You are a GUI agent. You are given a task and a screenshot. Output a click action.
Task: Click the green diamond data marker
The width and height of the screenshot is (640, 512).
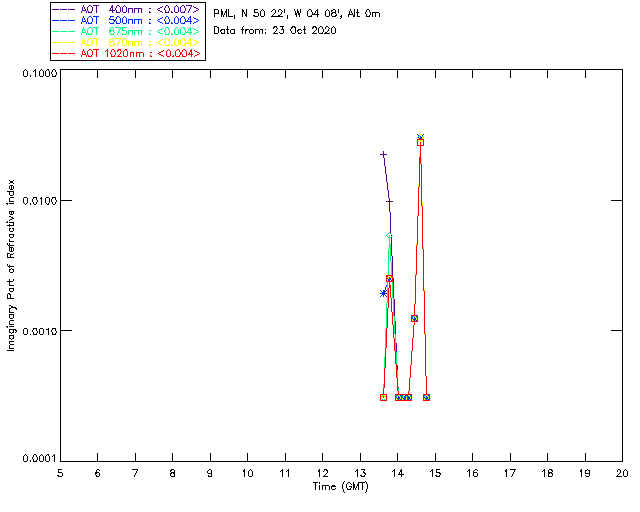[x=389, y=236]
